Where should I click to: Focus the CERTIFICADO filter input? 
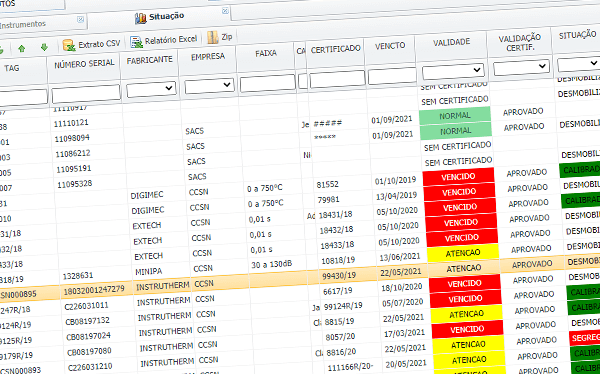point(337,78)
